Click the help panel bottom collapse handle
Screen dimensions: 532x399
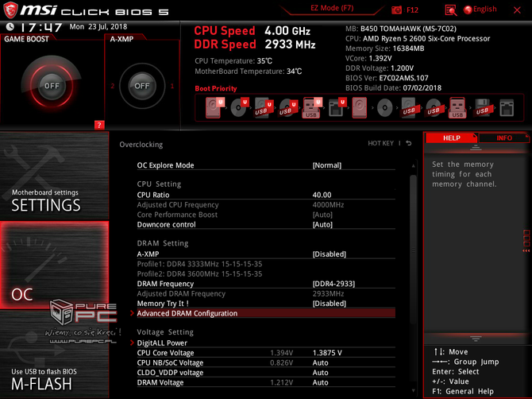(x=476, y=339)
